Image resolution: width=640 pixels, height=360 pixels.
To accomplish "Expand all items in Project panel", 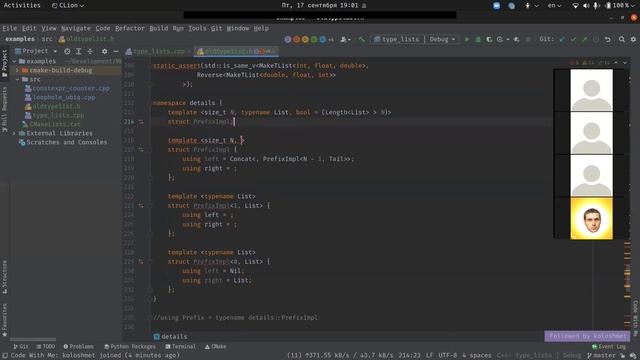I will click(78, 51).
